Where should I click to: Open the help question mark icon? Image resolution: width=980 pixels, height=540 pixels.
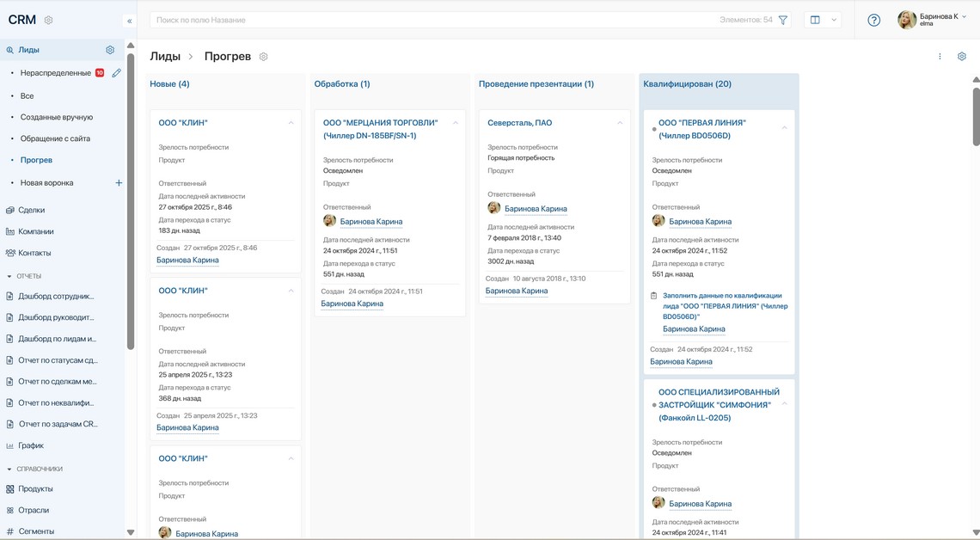(x=873, y=20)
